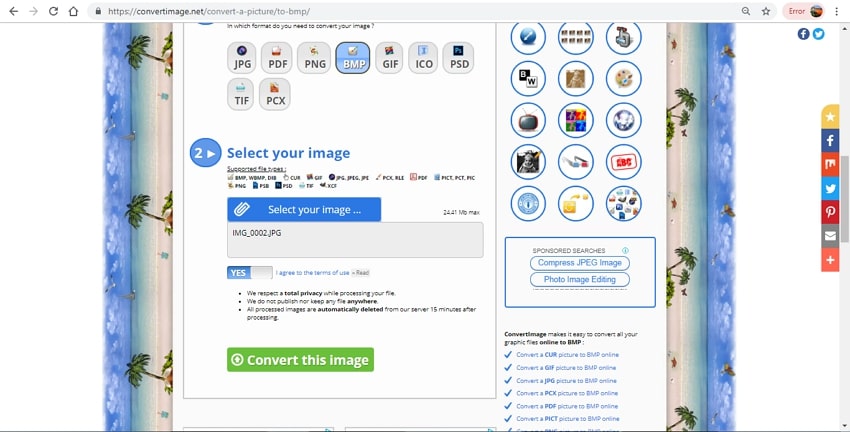Bookmark this page with the star
850x432 pixels.
766,11
